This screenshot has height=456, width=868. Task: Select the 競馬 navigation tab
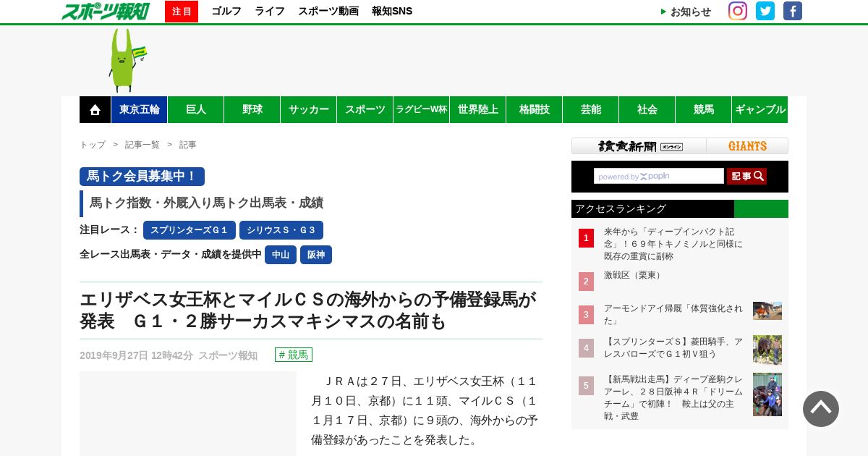click(704, 110)
